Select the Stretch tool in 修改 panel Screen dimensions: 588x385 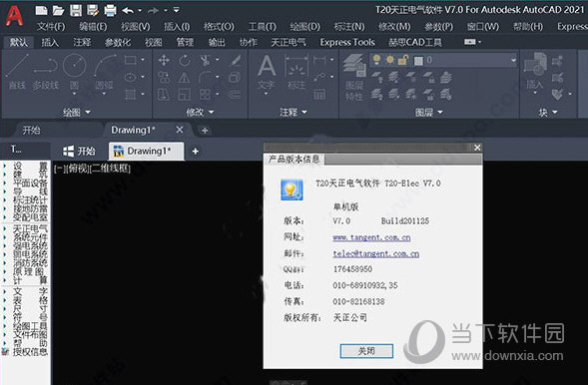click(164, 94)
